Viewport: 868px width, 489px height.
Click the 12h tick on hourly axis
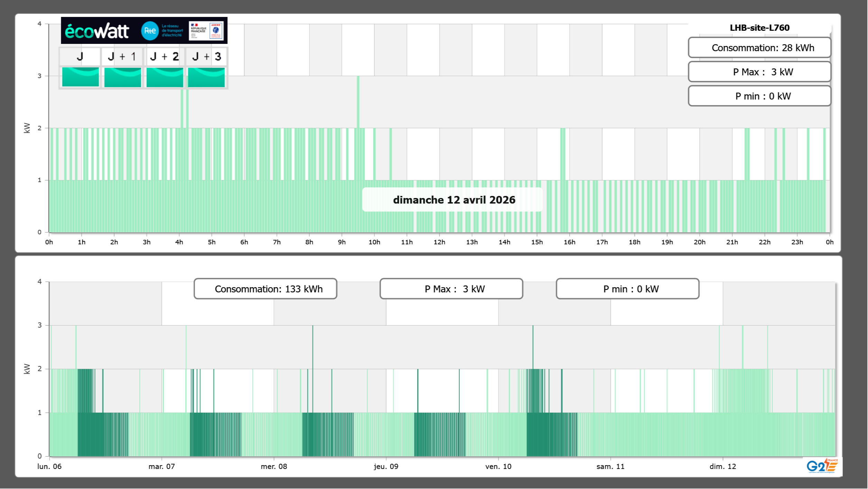pyautogui.click(x=439, y=242)
